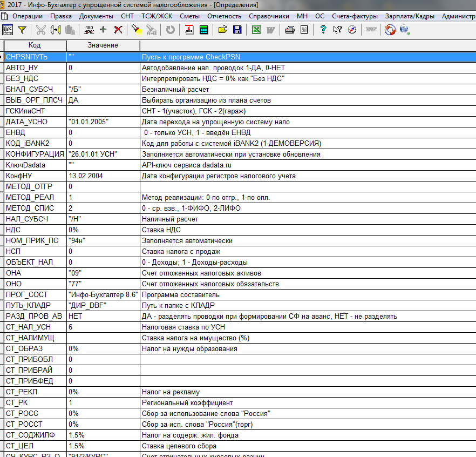Select the СТ_НАЛ_УСН row code cell

tap(35, 327)
